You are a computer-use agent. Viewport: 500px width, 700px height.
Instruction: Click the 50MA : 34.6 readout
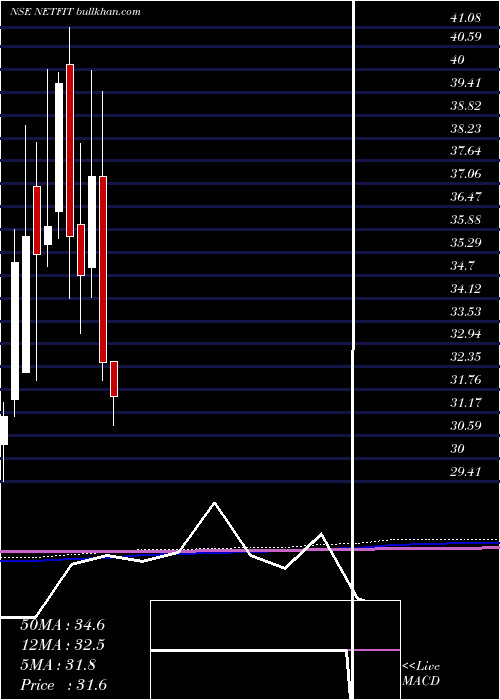pos(62,625)
